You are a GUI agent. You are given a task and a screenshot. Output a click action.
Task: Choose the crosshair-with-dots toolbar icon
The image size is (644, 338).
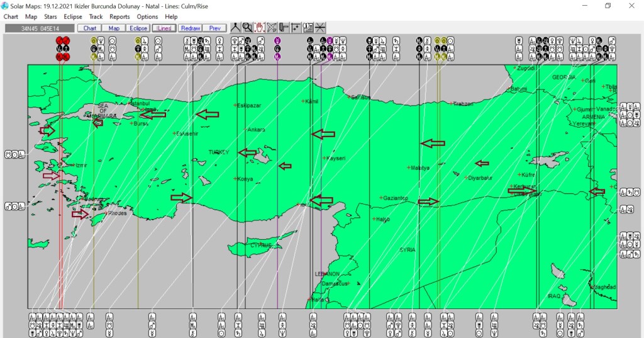pyautogui.click(x=296, y=28)
